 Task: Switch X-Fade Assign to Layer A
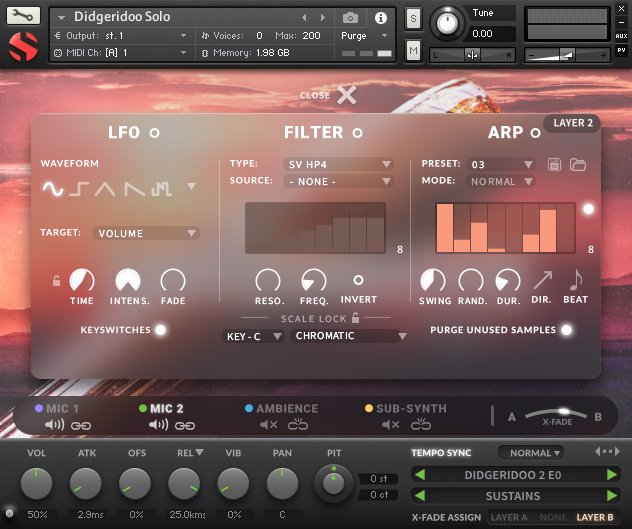(x=509, y=518)
